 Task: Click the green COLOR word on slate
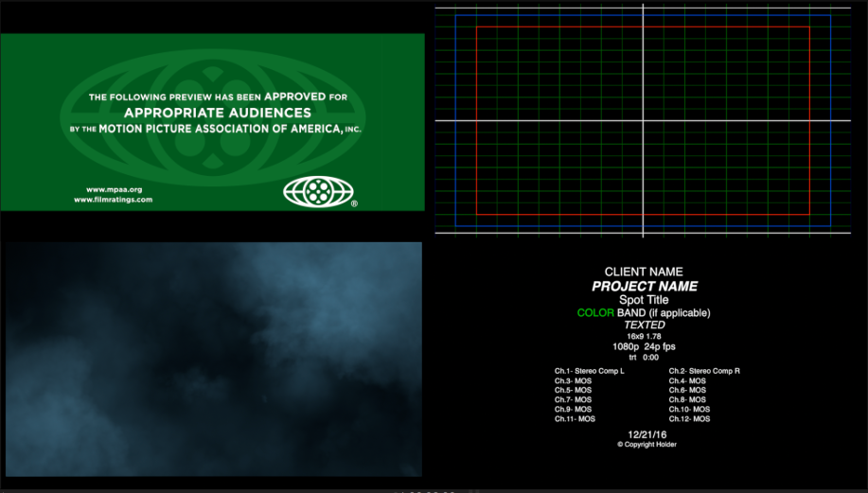tap(595, 313)
